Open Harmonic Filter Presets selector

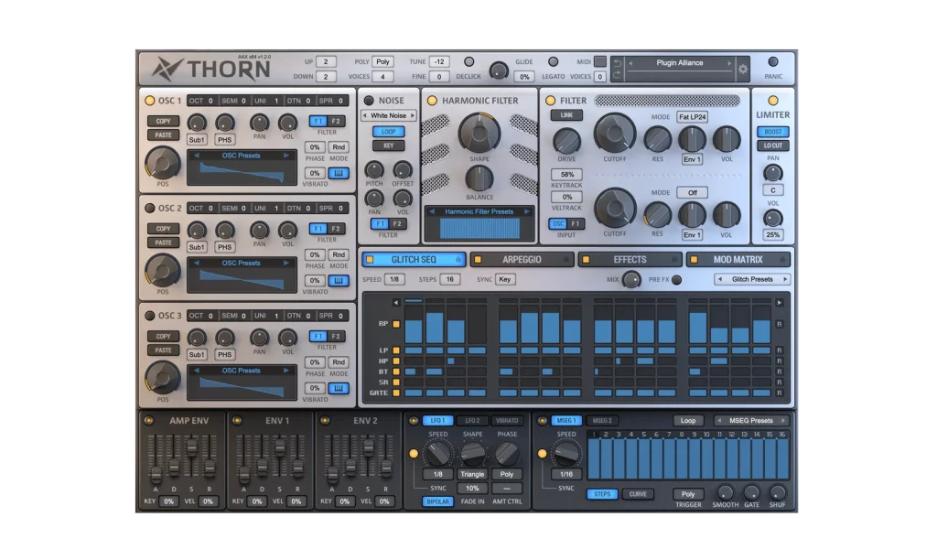[x=479, y=211]
